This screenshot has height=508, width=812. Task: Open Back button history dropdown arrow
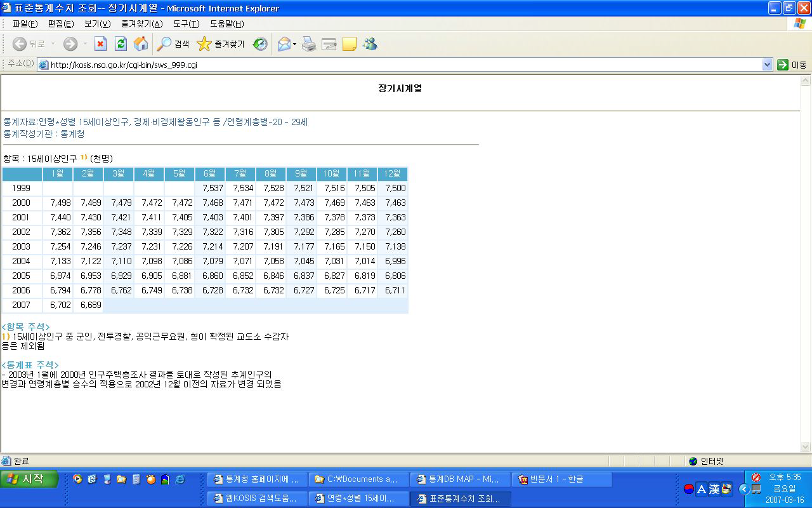pos(53,44)
